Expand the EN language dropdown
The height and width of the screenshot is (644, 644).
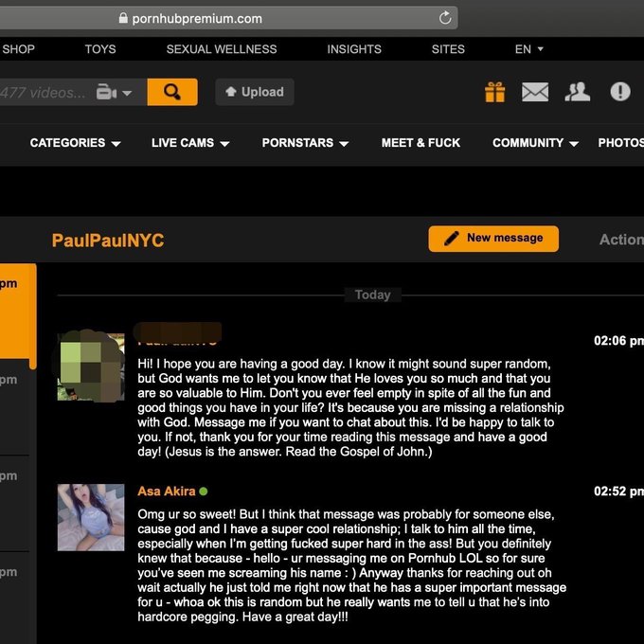coord(529,49)
